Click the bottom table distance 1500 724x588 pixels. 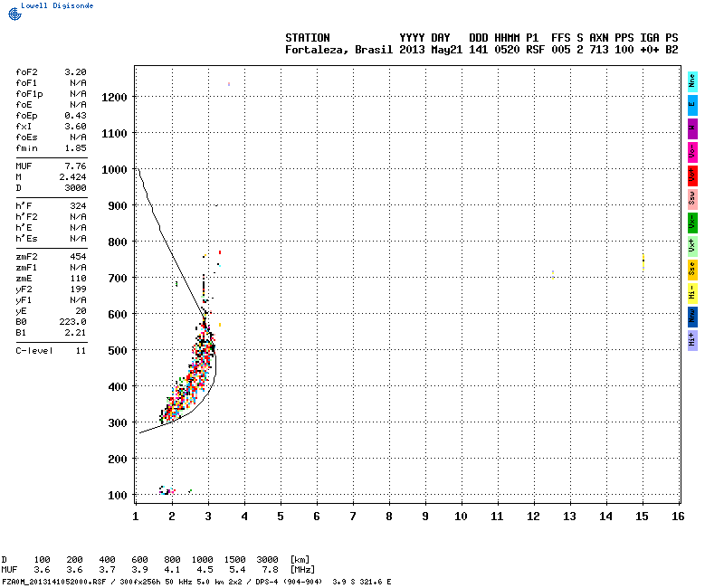pos(234,559)
